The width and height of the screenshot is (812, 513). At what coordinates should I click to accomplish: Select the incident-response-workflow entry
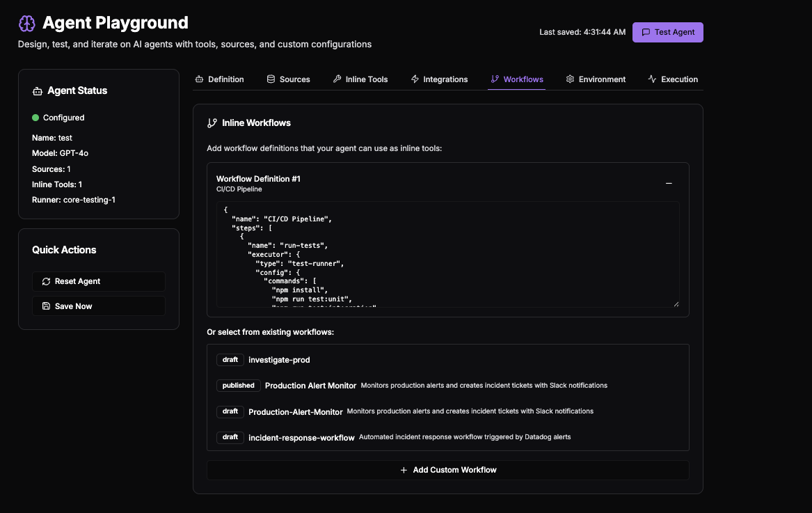[x=448, y=437]
